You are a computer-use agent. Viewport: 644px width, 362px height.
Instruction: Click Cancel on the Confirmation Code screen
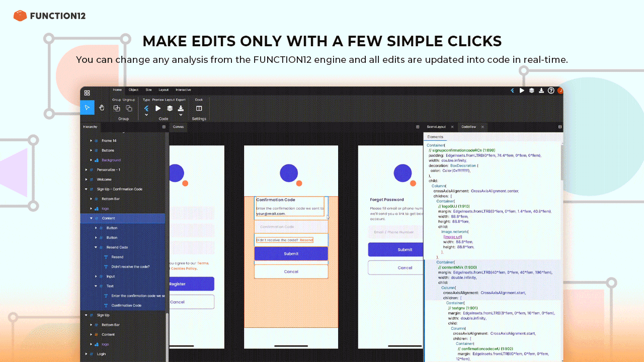[291, 271]
